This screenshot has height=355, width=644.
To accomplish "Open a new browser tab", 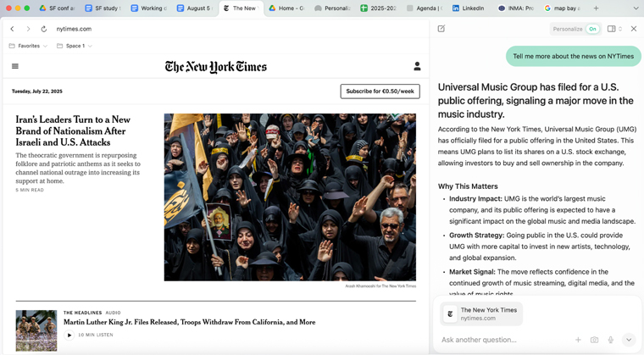I will coord(596,8).
